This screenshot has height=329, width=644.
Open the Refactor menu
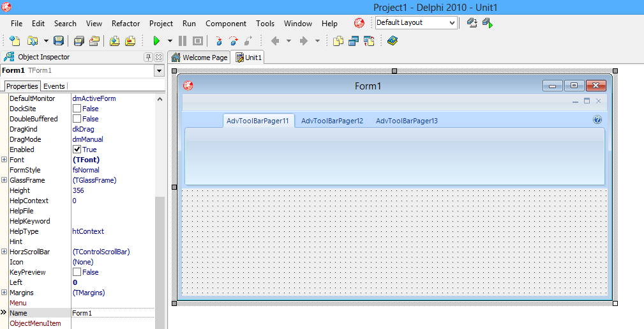pos(126,24)
